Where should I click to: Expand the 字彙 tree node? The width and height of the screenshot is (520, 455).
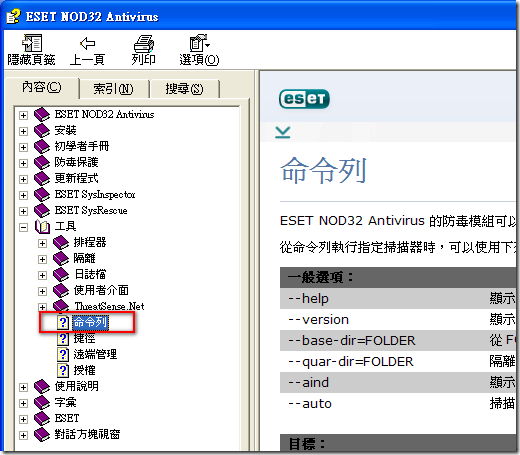(23, 403)
